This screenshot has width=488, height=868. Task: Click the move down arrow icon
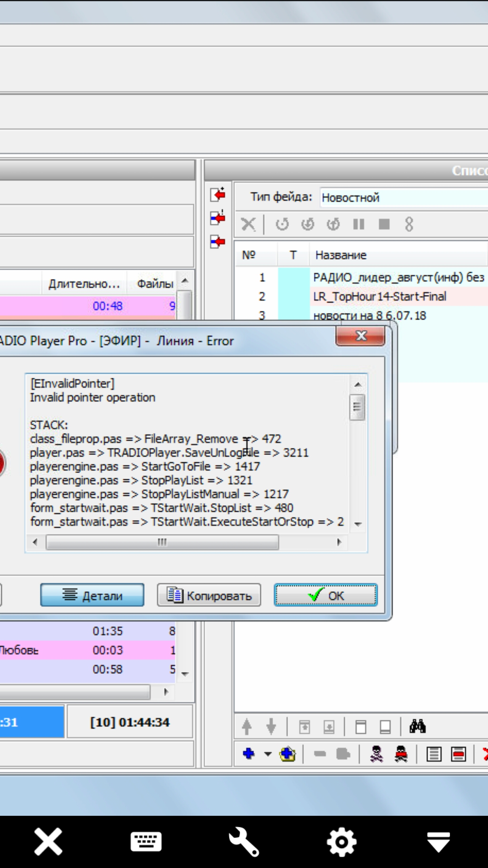271,727
